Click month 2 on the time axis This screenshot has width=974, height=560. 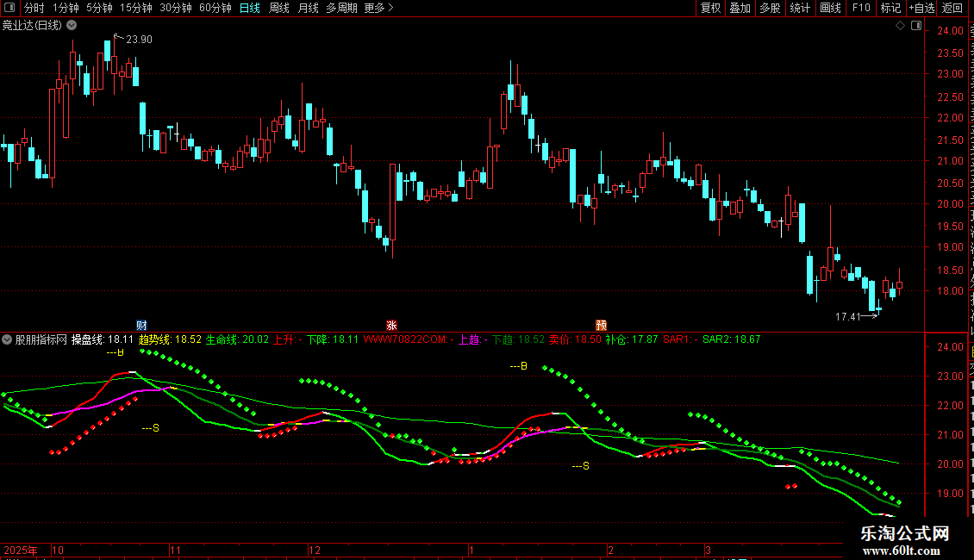(610, 550)
